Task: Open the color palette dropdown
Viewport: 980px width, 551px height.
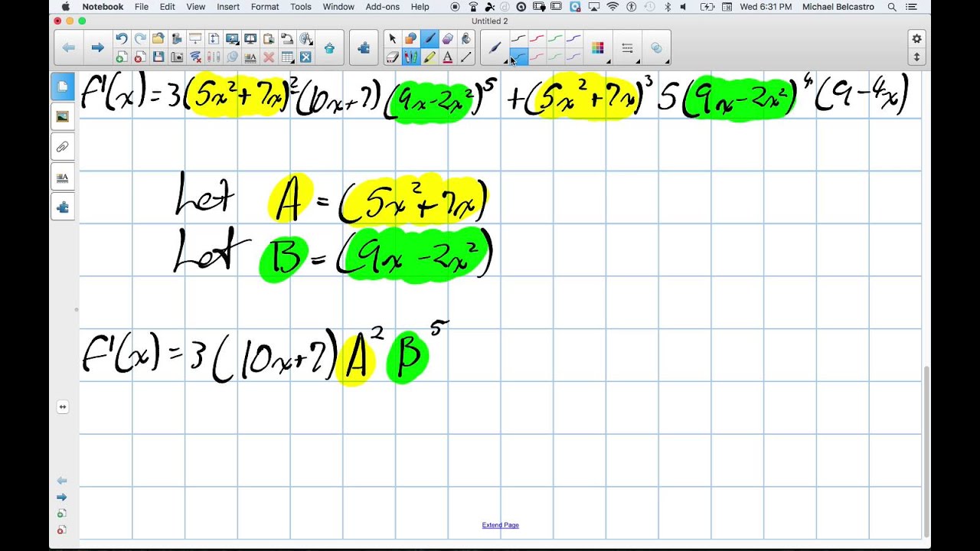Action: click(x=598, y=47)
